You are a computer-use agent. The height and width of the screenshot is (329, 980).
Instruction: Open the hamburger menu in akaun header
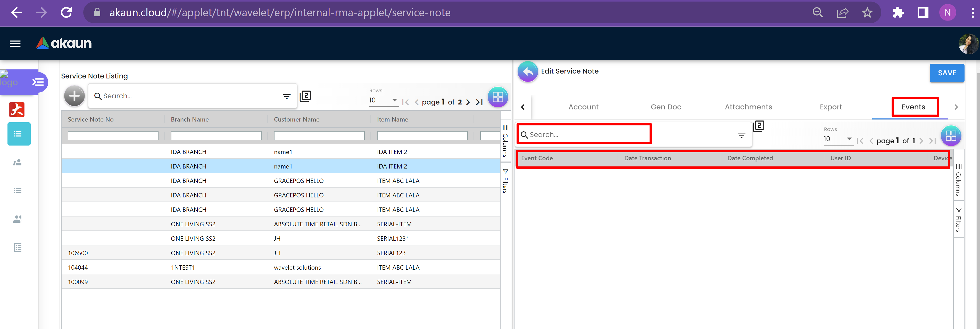[15, 43]
